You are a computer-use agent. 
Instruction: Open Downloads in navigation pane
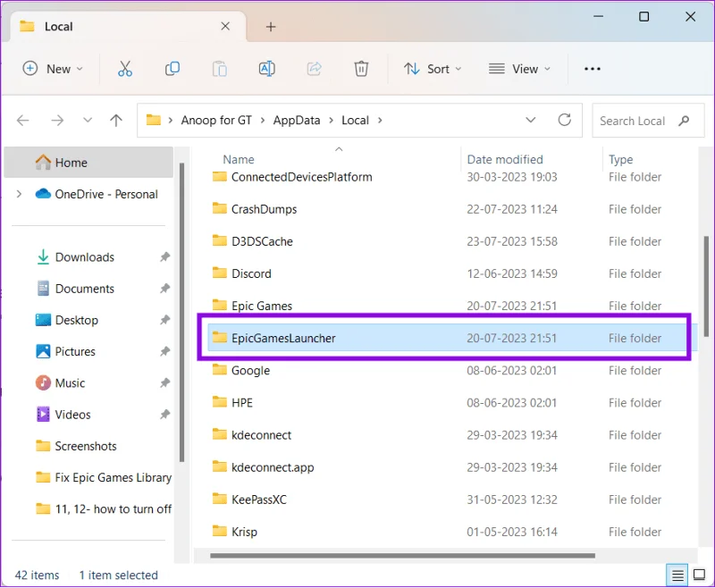[x=85, y=257]
